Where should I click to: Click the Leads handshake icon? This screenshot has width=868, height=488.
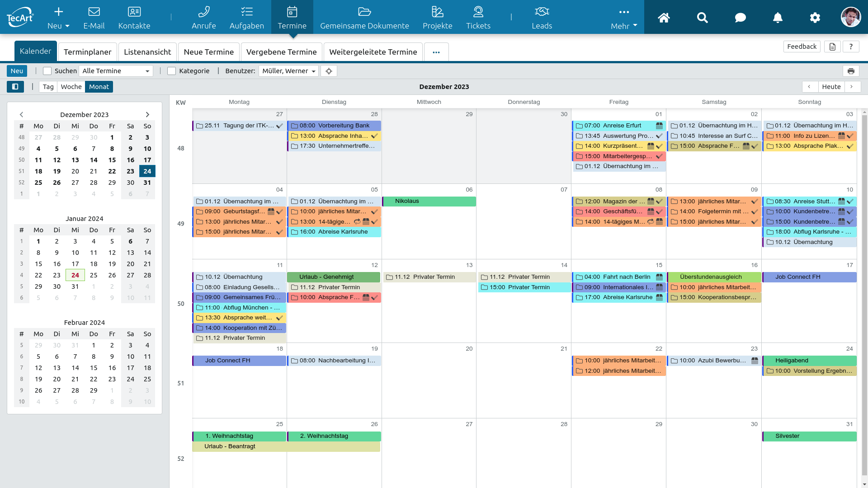(542, 12)
